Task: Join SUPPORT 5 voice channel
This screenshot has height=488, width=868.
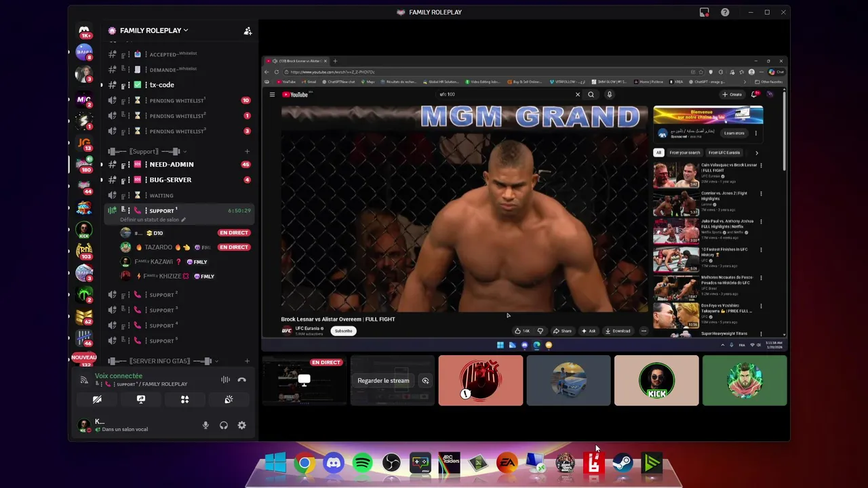Action: [x=179, y=341]
